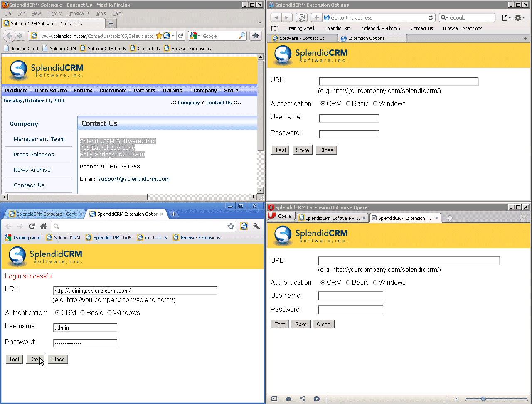Viewport: 532px width, 404px height.
Task: Click support@splendidcrm.com email link
Action: coord(134,179)
